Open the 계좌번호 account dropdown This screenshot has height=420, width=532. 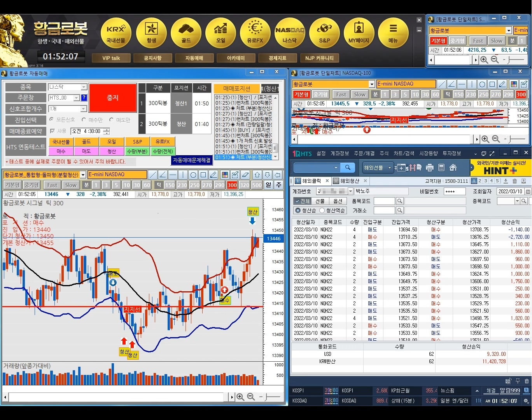pyautogui.click(x=350, y=191)
